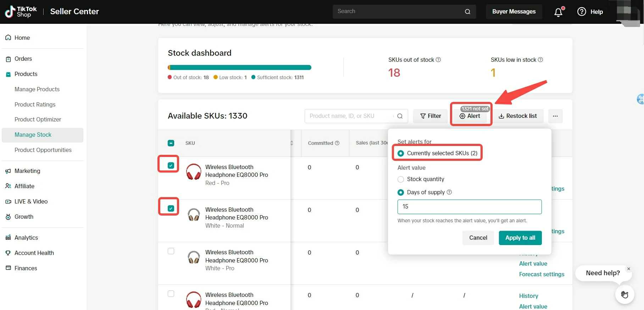Check the White - Pro headphone SKU checkbox
Viewport: 644px width, 310px height.
pos(171,251)
